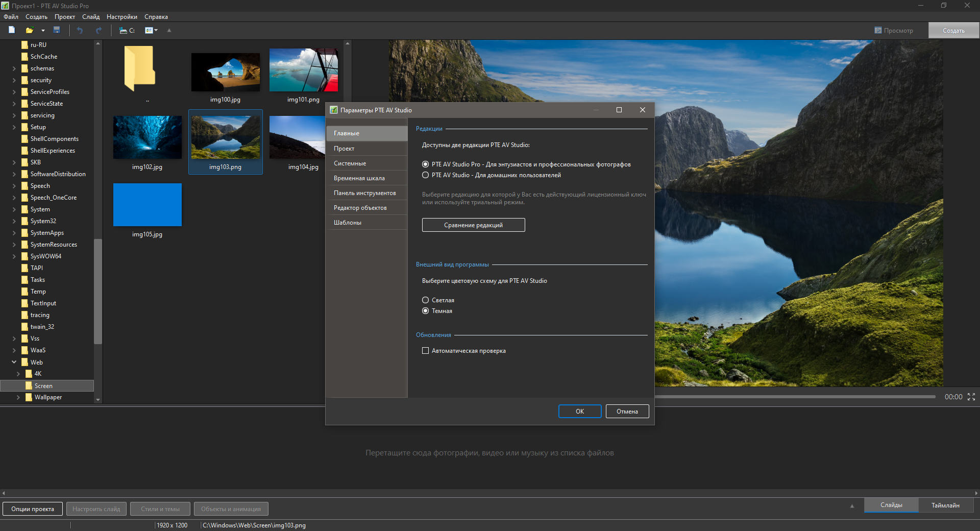Viewport: 980px width, 531px height.
Task: Open the Настройки menu
Action: 122,17
